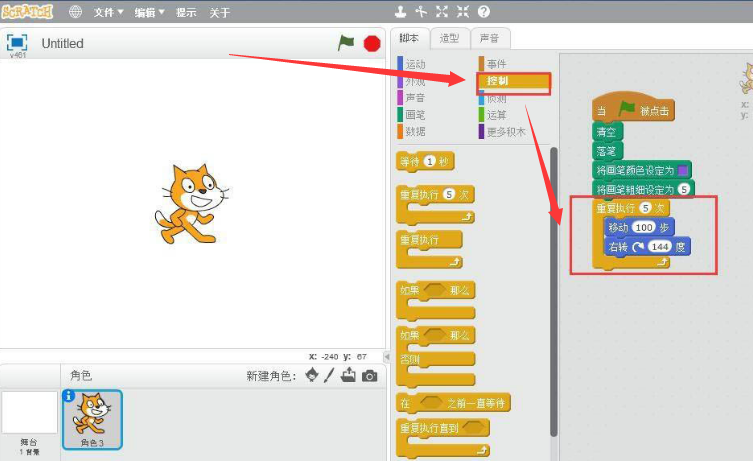This screenshot has height=461, width=753.
Task: Open the 文件 menu
Action: (x=108, y=12)
